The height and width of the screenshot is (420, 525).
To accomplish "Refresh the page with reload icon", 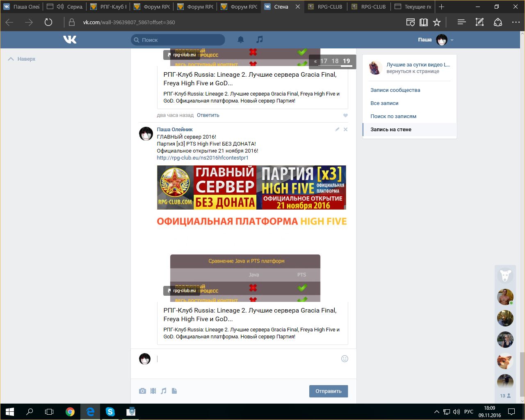I will point(48,22).
